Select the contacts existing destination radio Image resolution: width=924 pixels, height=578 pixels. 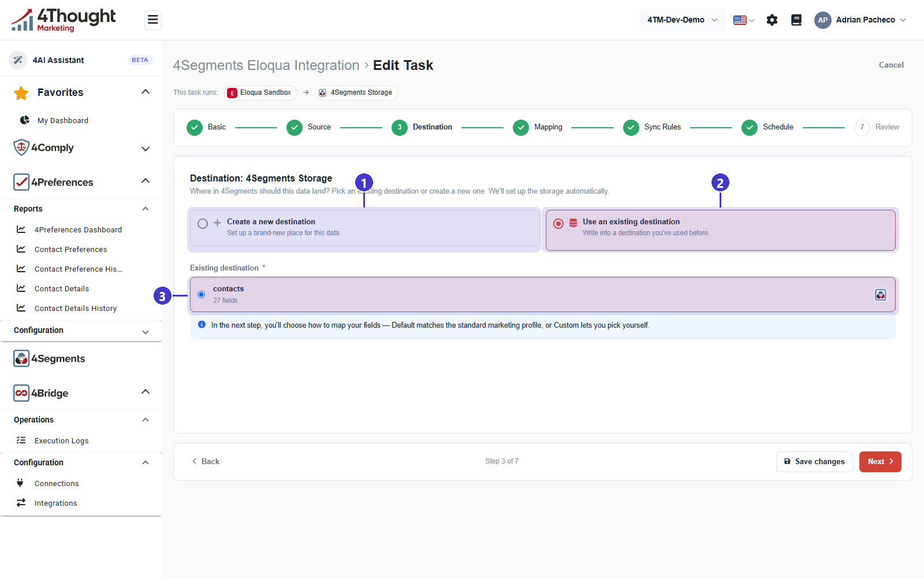(201, 295)
